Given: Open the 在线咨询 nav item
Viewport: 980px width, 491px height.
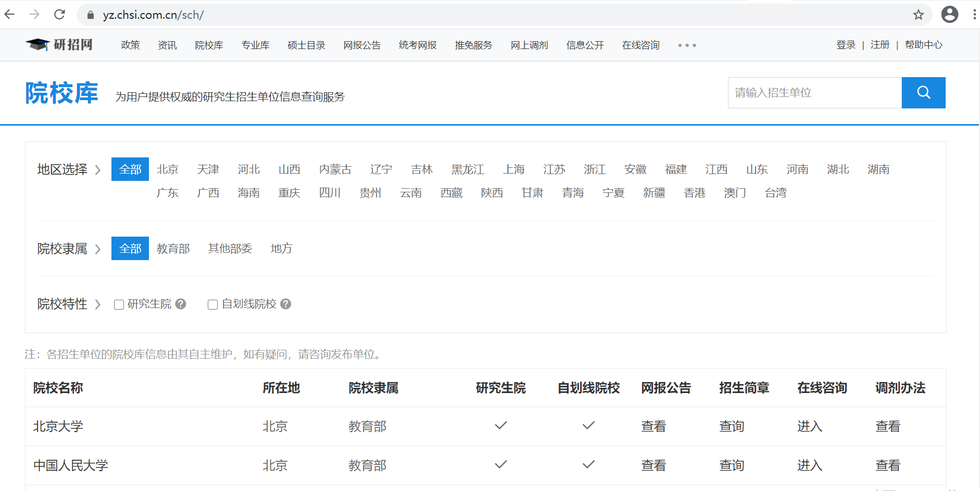Looking at the screenshot, I should click(x=640, y=45).
